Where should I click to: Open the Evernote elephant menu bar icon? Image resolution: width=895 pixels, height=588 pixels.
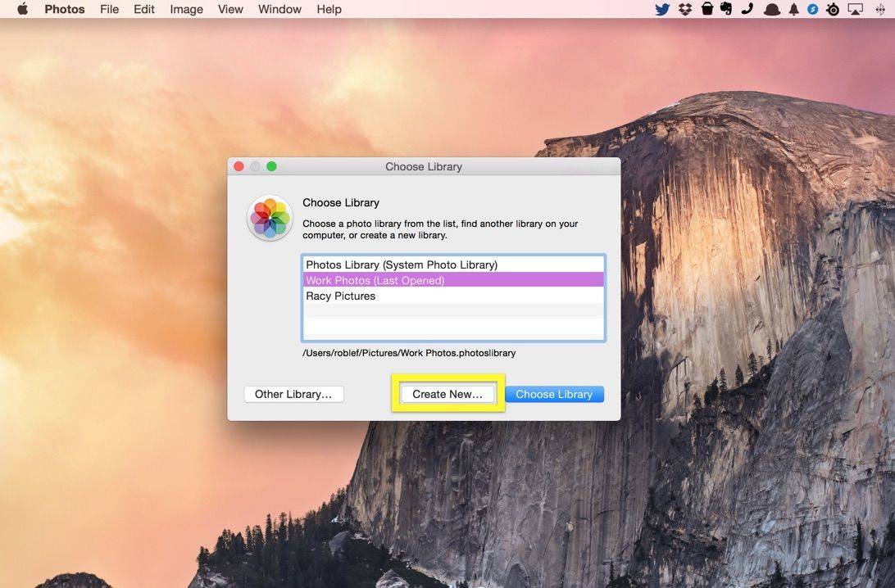tap(726, 9)
